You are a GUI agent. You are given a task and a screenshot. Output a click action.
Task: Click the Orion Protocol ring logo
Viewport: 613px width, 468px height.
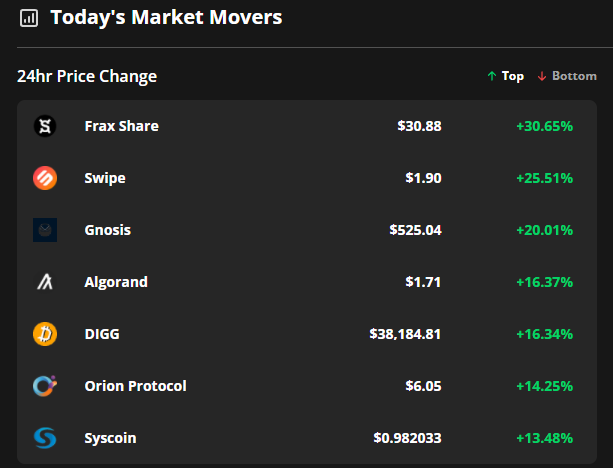click(x=45, y=386)
